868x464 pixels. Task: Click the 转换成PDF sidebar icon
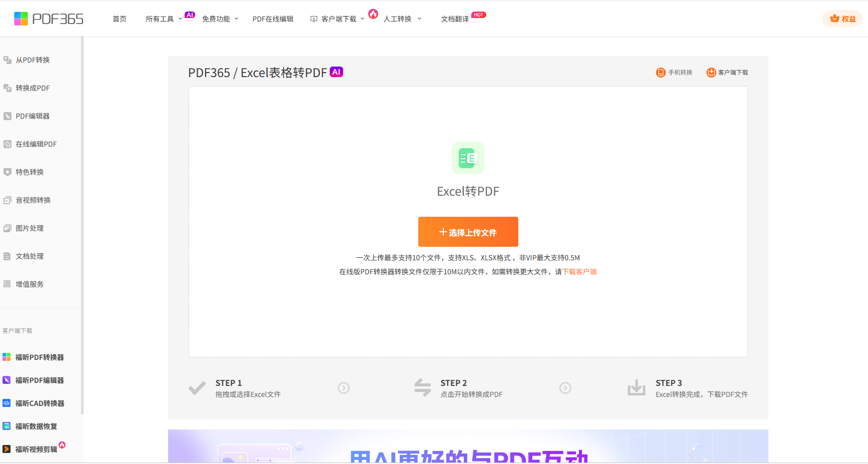pyautogui.click(x=8, y=88)
